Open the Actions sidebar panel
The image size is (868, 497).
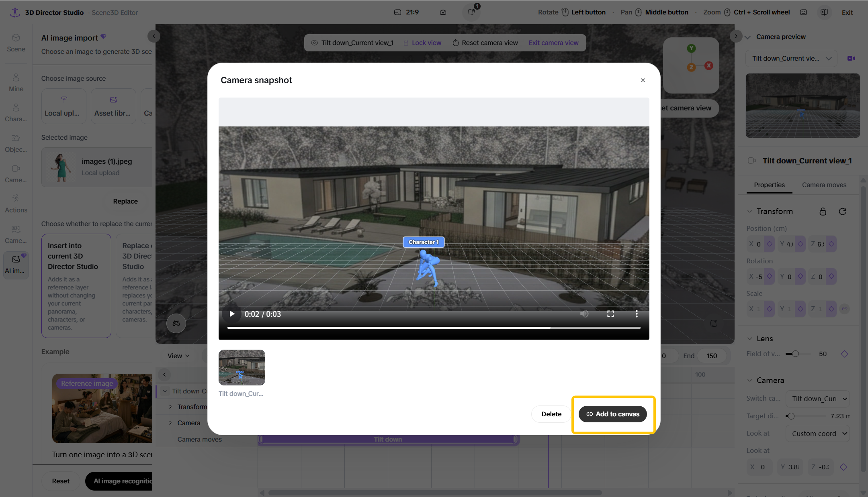(x=16, y=204)
